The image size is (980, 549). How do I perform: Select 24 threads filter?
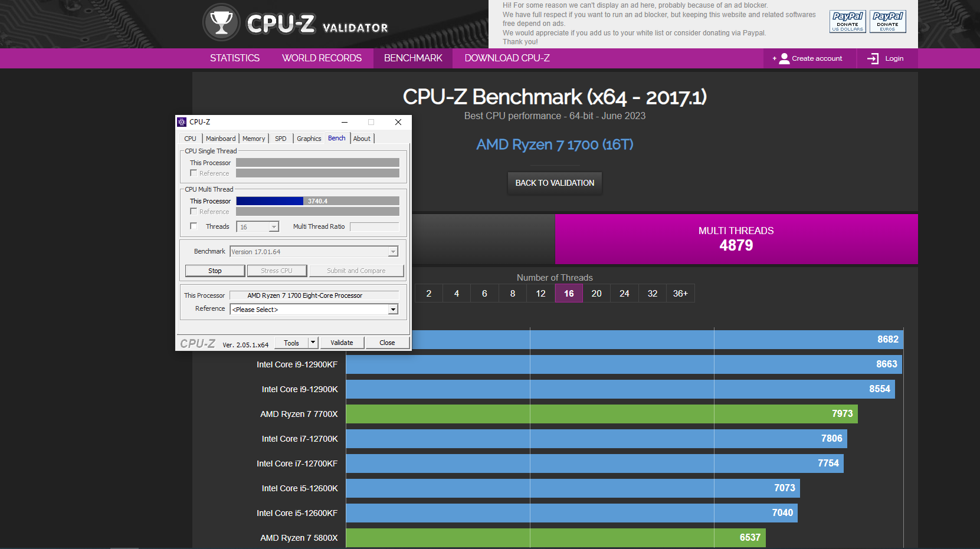click(x=624, y=293)
